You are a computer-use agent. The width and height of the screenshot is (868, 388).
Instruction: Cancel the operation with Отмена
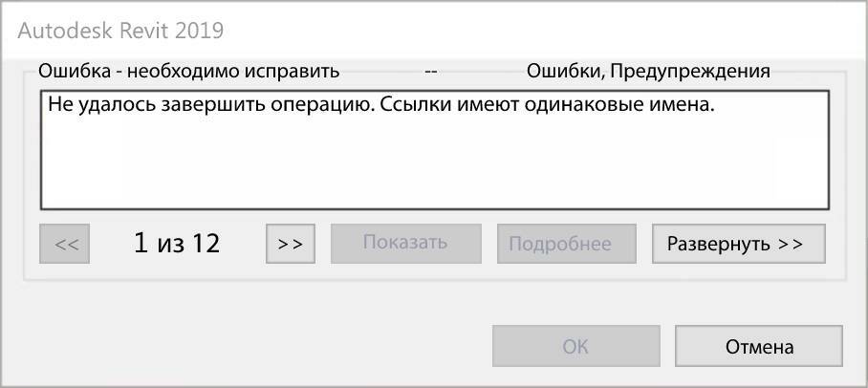click(x=758, y=346)
